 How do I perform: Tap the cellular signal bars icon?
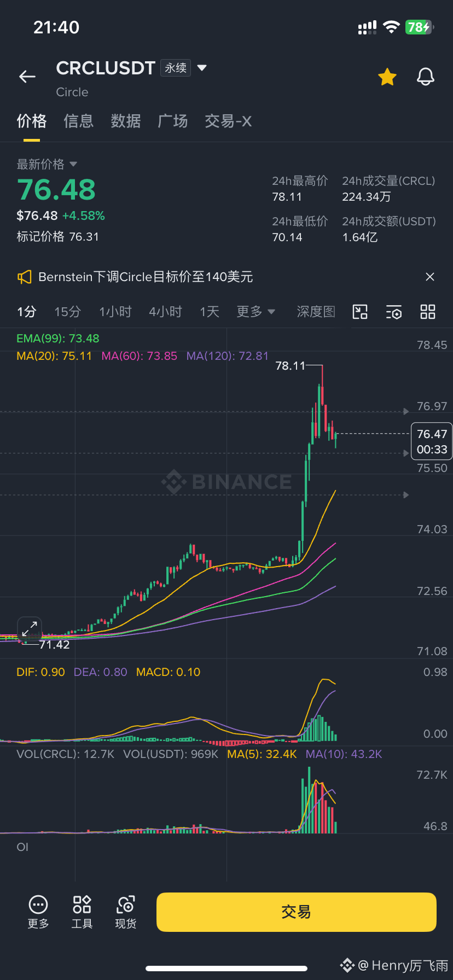367,27
